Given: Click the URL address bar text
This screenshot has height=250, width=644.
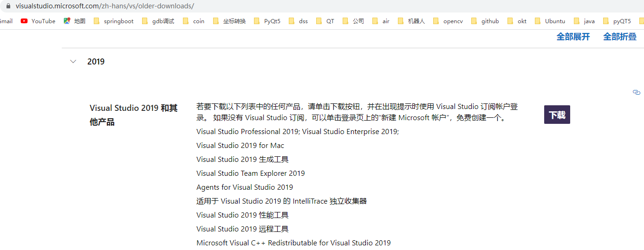Looking at the screenshot, I should click(104, 6).
